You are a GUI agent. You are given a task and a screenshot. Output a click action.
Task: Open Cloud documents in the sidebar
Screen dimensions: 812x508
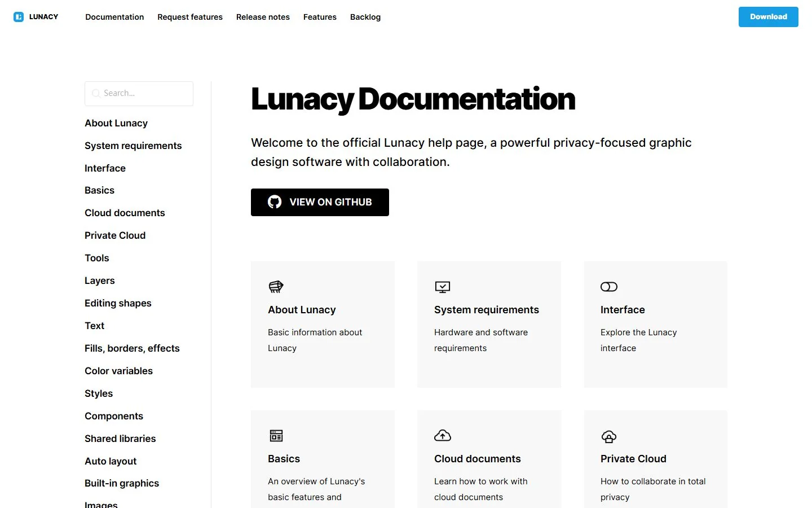point(125,213)
